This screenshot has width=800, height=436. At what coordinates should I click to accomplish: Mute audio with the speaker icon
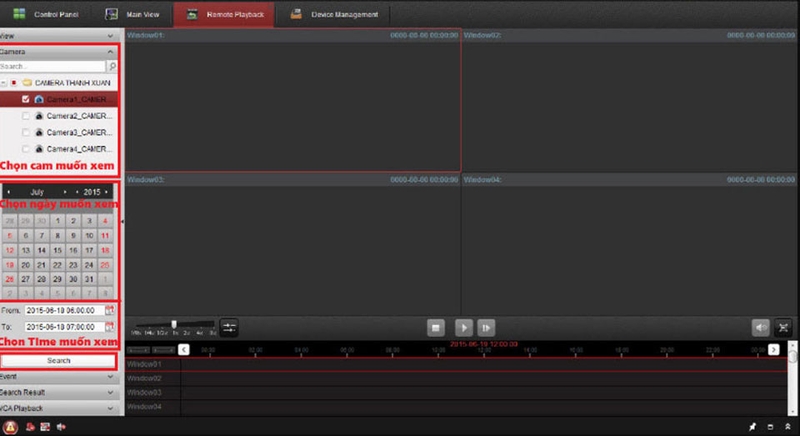(761, 327)
